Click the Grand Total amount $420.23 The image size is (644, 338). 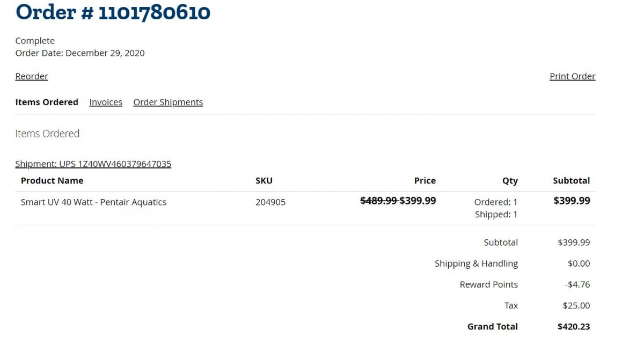pyautogui.click(x=574, y=326)
